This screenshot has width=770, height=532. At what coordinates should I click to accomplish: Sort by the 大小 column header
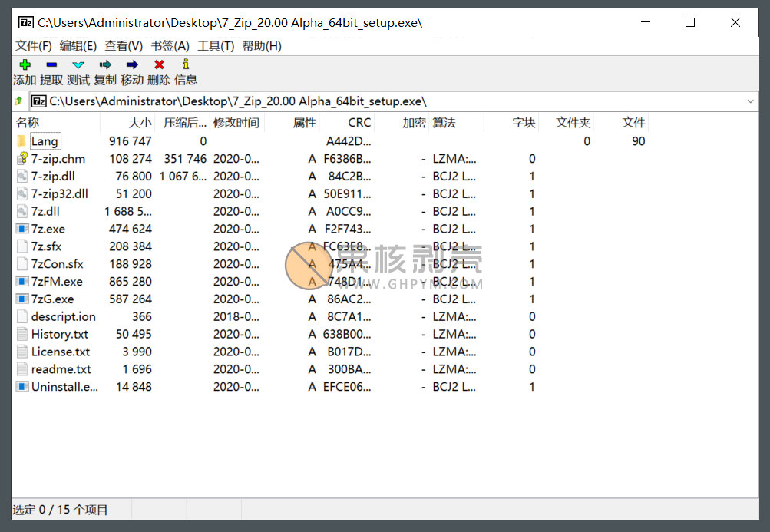coord(127,123)
